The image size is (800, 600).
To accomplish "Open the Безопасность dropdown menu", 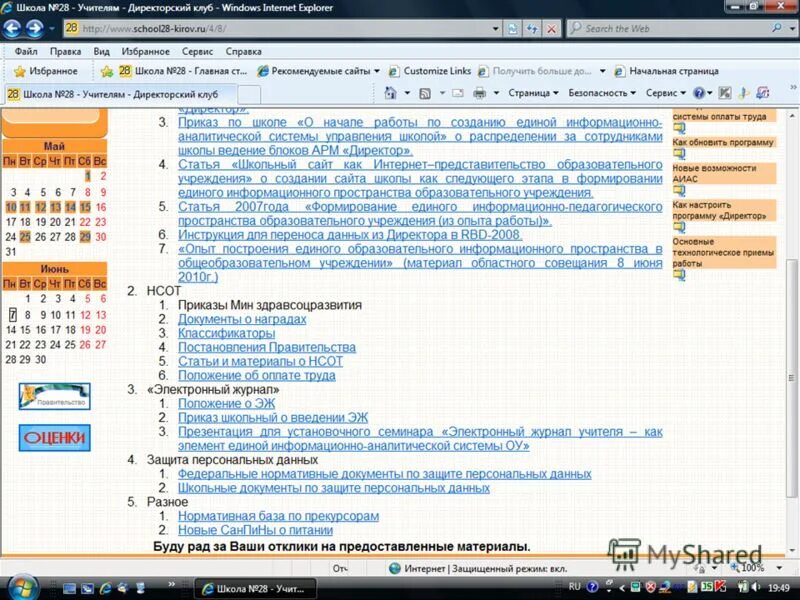I will point(602,93).
